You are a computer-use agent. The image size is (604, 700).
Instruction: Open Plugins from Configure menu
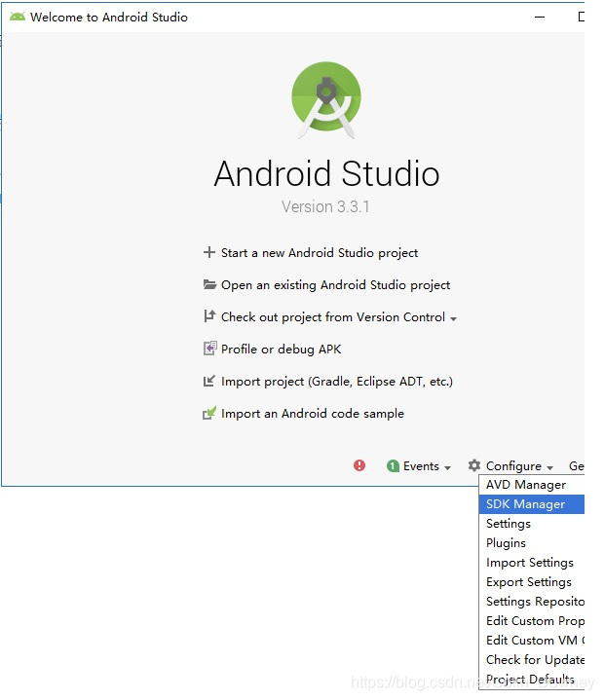[532, 543]
